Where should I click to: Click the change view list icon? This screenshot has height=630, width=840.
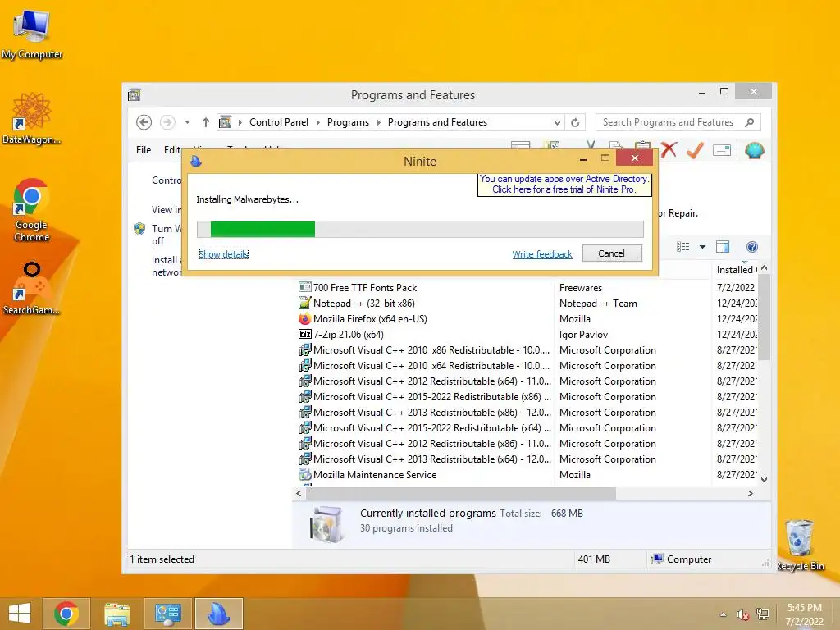[683, 247]
